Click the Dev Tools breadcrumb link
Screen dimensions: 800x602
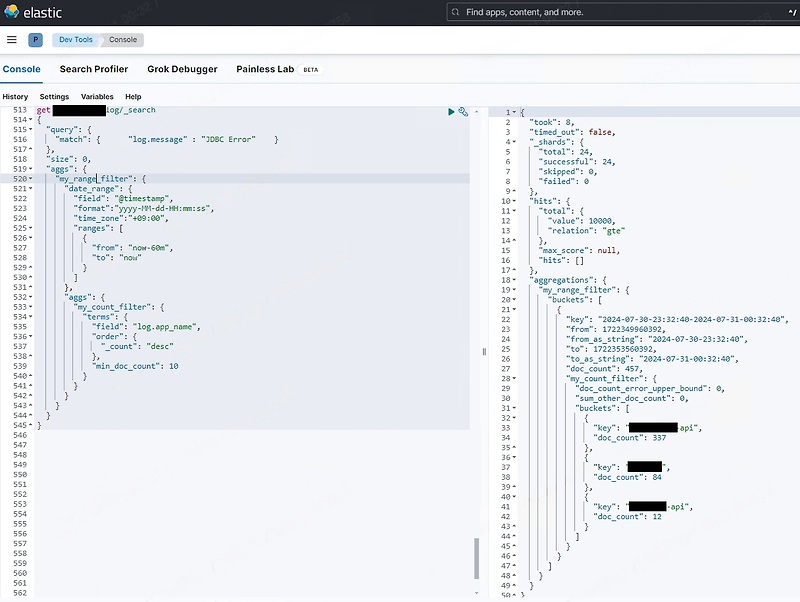pyautogui.click(x=75, y=40)
